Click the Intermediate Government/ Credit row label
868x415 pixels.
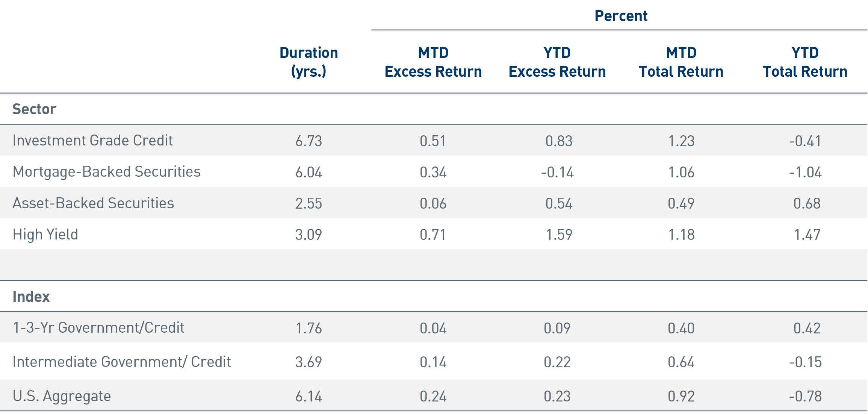point(122,362)
